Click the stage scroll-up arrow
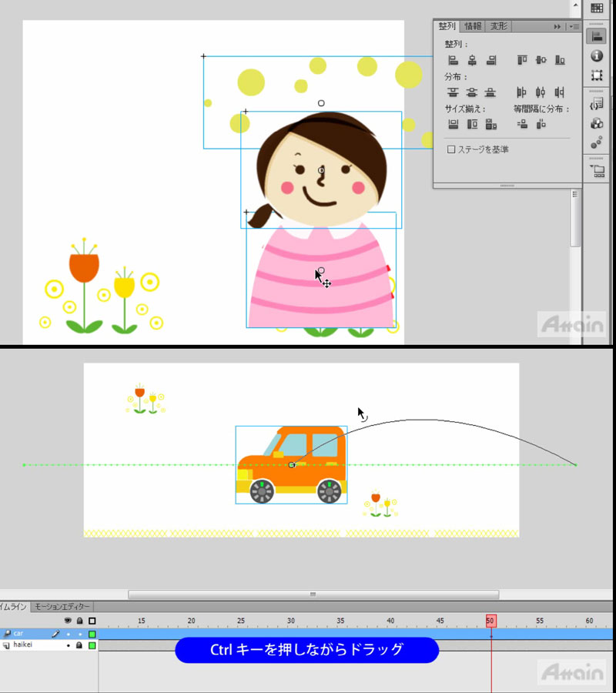The width and height of the screenshot is (616, 693). coord(575,5)
